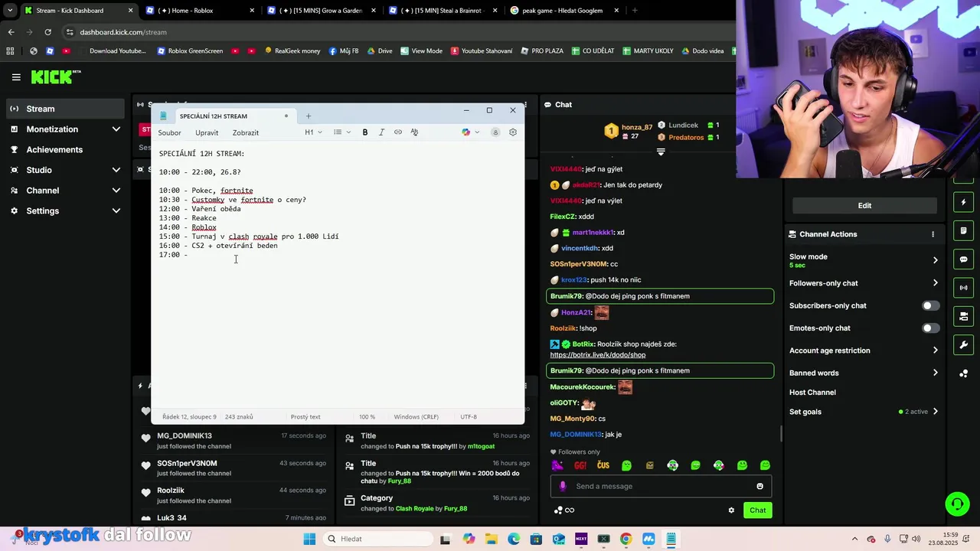Expand Set goals options

coord(864,412)
